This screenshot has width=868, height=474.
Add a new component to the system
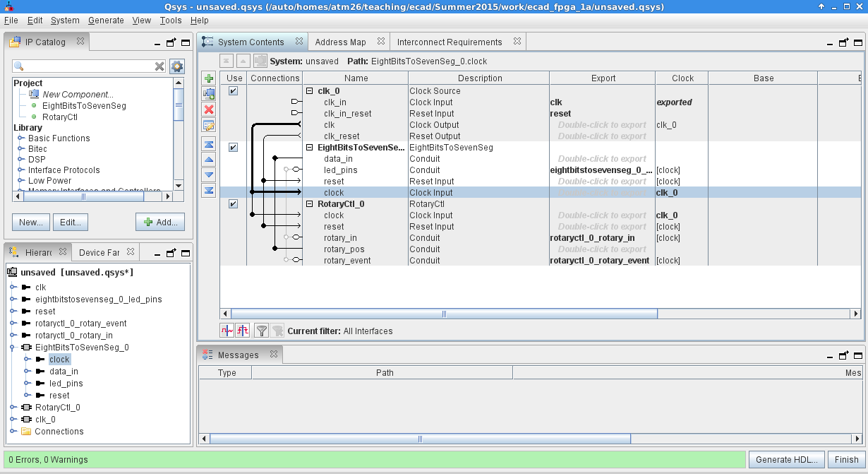click(208, 78)
